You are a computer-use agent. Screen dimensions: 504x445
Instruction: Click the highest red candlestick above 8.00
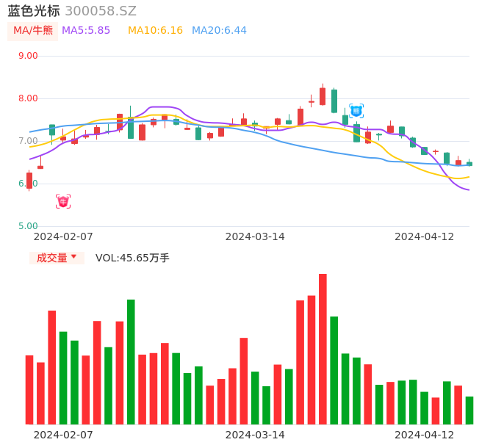(x=323, y=96)
